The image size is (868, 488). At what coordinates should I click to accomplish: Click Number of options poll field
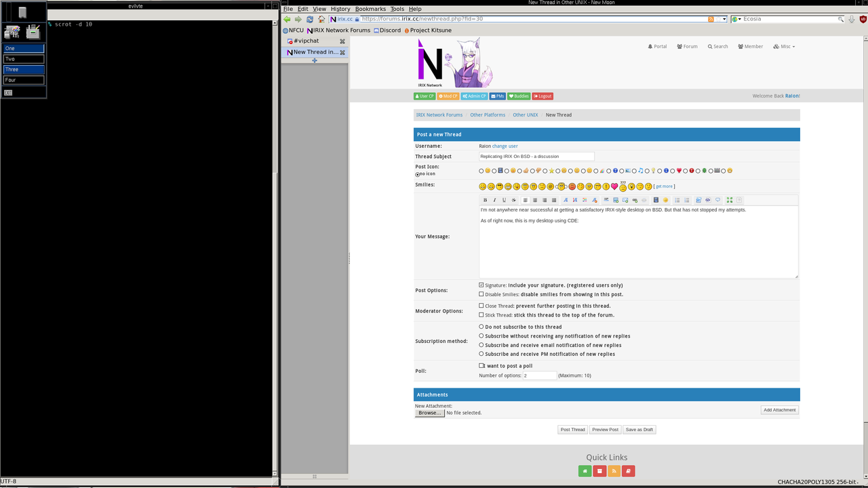540,375
